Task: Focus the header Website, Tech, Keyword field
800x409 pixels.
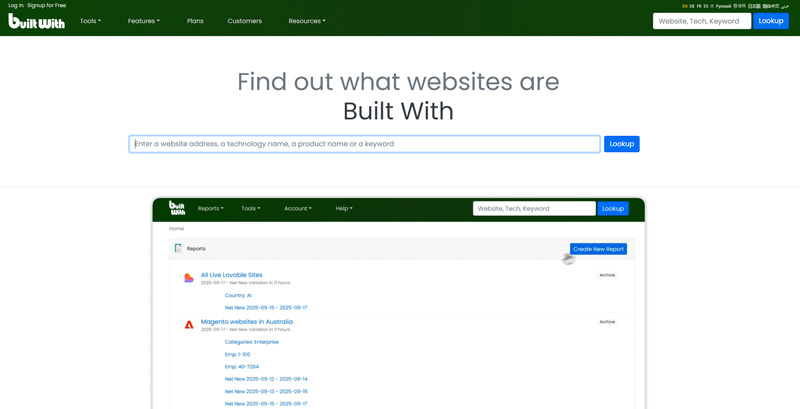Action: [702, 21]
